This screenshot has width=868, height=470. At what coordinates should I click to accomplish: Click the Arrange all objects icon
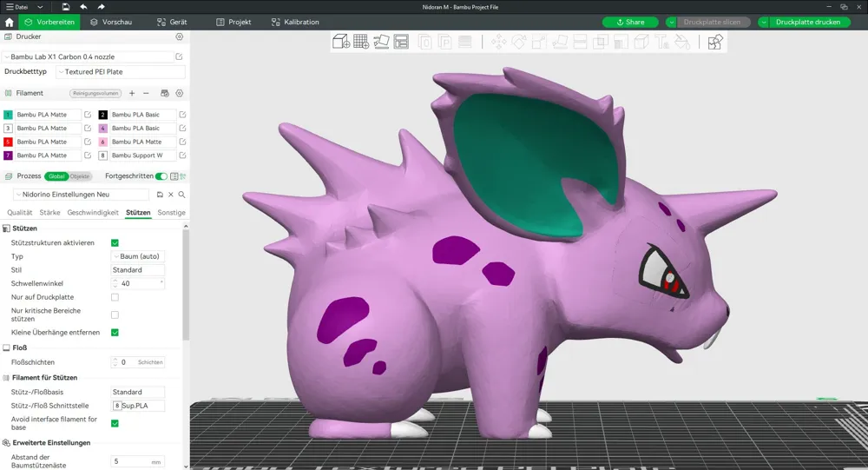click(401, 42)
